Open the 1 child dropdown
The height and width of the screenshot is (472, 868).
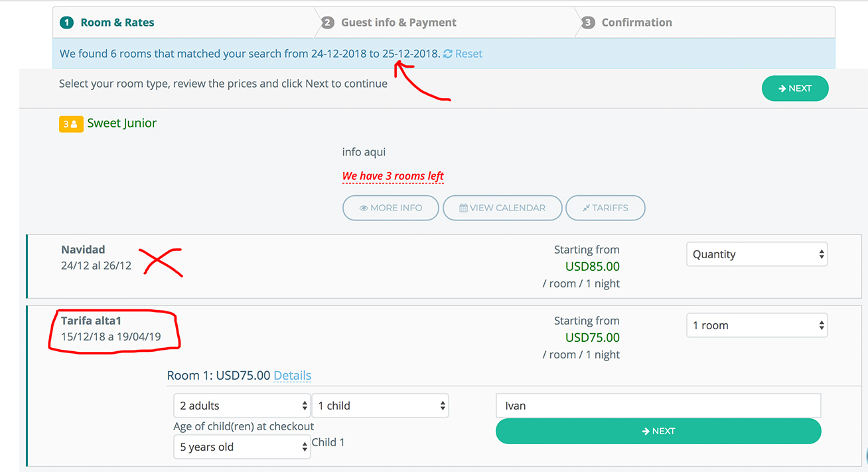(x=380, y=406)
